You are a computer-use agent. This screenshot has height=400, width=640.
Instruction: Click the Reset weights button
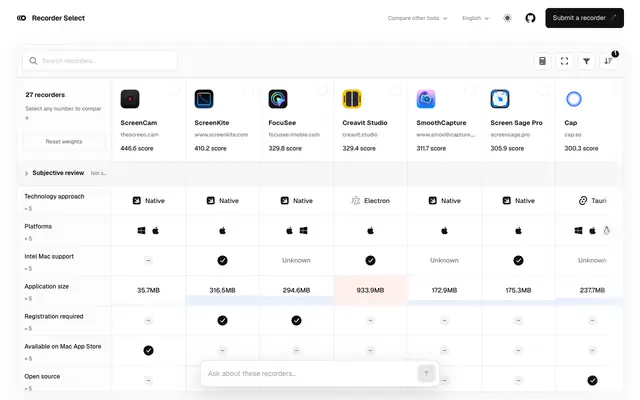[x=64, y=142]
